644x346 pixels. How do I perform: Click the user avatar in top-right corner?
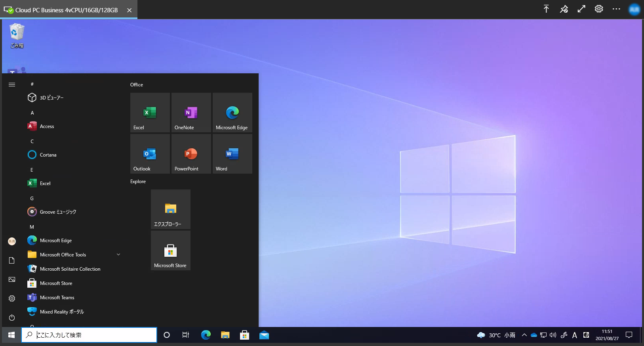point(634,9)
